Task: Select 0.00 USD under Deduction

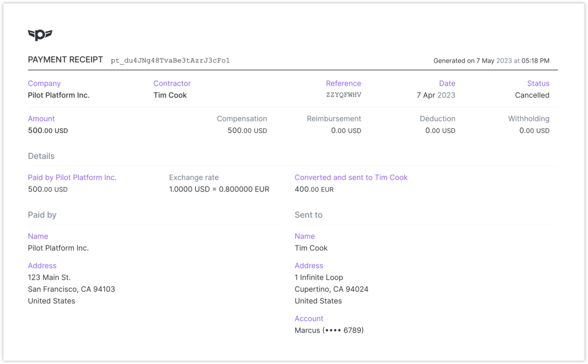Action: click(440, 131)
